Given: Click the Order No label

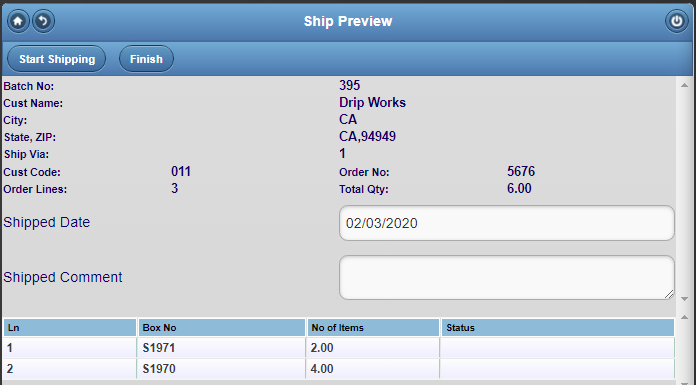Looking at the screenshot, I should 364,172.
